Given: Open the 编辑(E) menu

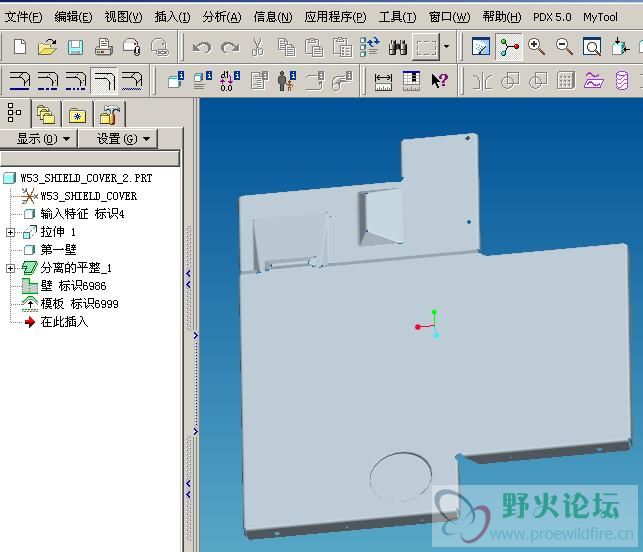Looking at the screenshot, I should pyautogui.click(x=73, y=17).
